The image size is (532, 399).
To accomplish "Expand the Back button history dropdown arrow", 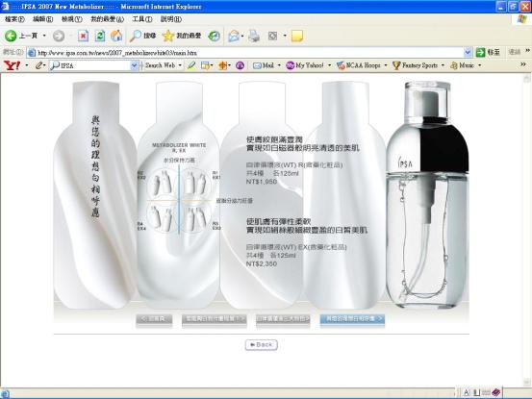I will tap(44, 36).
